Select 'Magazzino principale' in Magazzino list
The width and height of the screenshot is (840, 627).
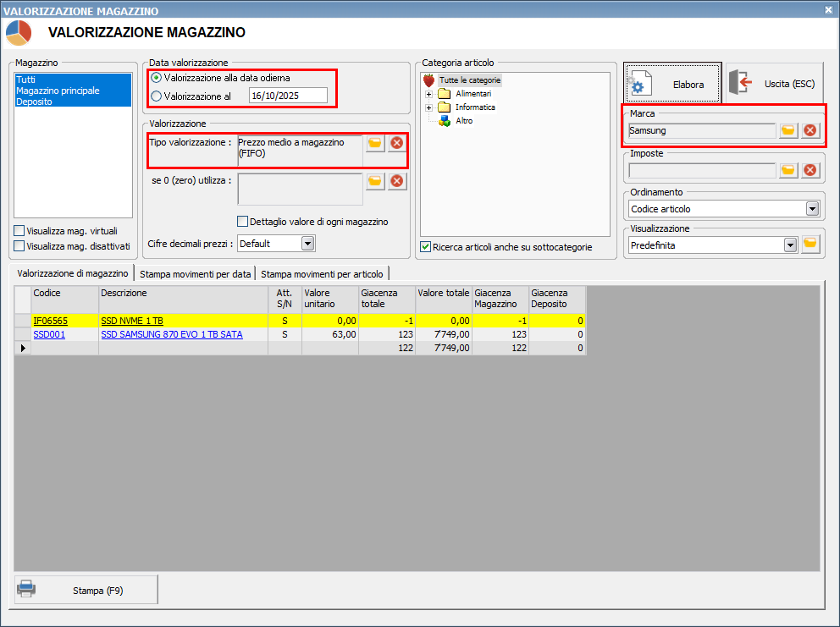click(73, 91)
